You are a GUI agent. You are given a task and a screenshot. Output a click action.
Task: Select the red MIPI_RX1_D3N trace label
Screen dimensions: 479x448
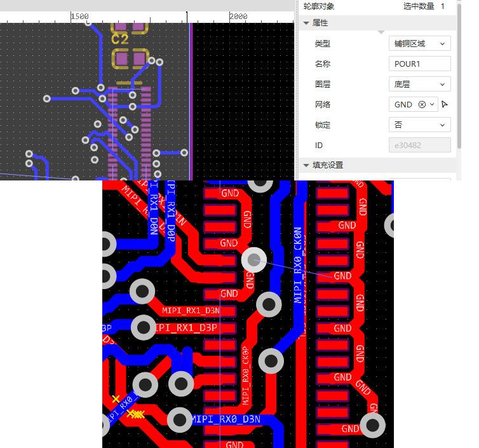[x=189, y=311]
